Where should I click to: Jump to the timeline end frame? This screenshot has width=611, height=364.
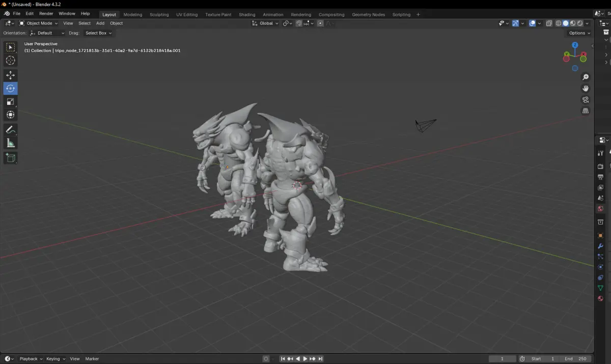pyautogui.click(x=320, y=359)
